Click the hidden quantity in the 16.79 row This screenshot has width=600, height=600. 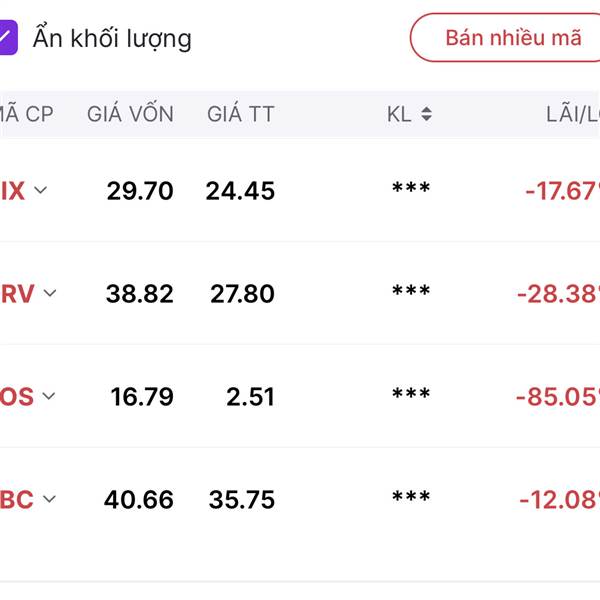[x=411, y=395]
